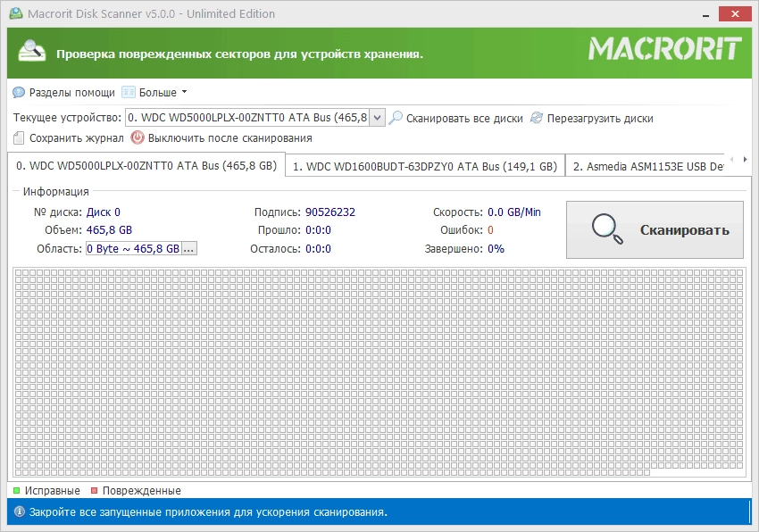The image size is (759, 532).
Task: Close the Macrorit Disk Scanner window
Action: 735,14
